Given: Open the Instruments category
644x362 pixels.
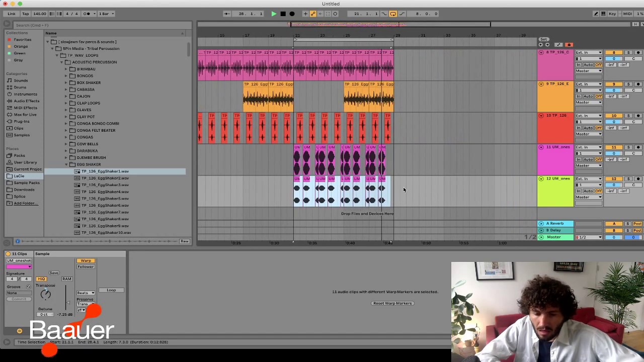Looking at the screenshot, I should point(25,94).
